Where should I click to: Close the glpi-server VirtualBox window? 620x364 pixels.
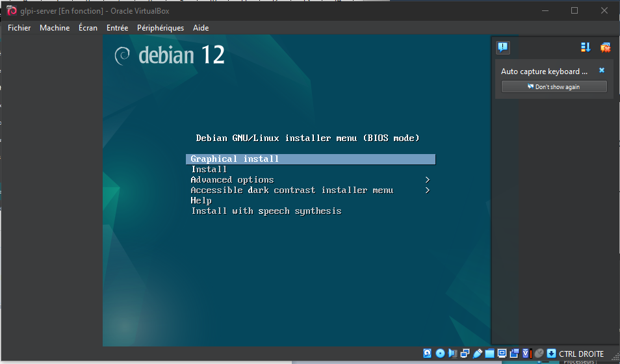point(604,10)
